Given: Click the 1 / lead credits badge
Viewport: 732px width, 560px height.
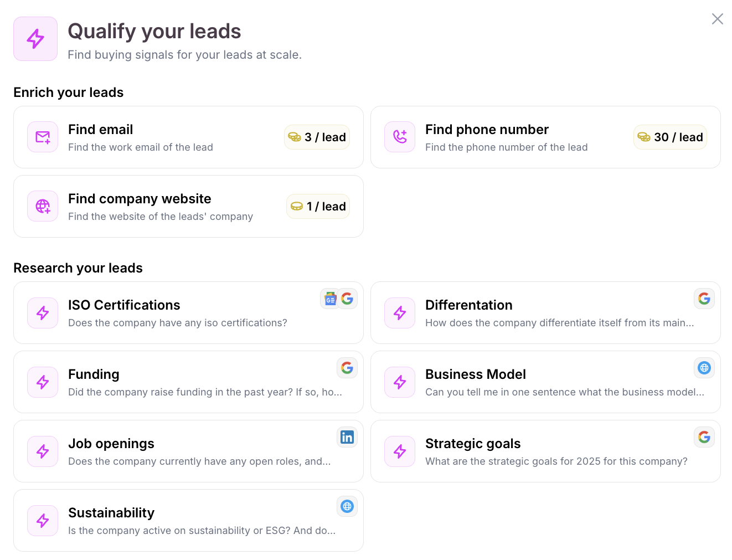Looking at the screenshot, I should click(x=318, y=207).
